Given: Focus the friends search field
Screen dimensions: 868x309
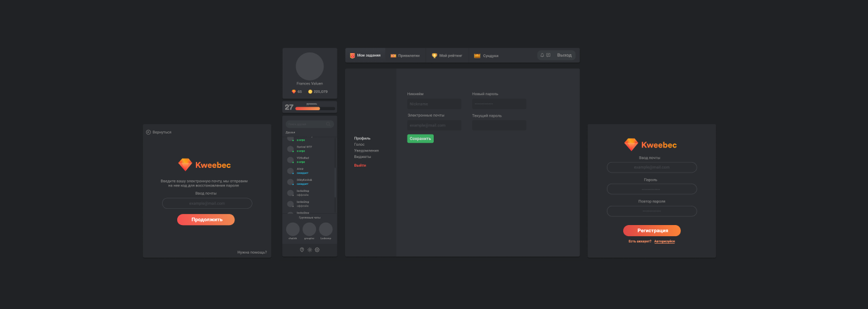Looking at the screenshot, I should pyautogui.click(x=310, y=124).
